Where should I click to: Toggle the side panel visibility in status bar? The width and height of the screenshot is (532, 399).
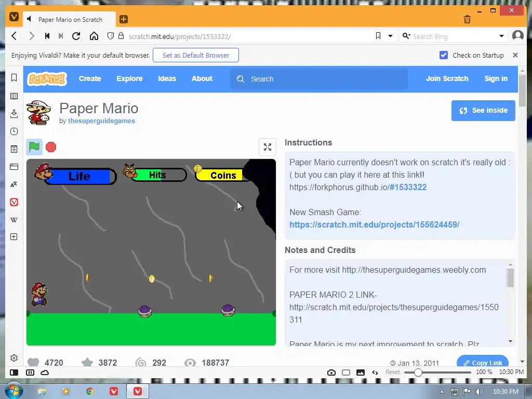[x=14, y=373]
